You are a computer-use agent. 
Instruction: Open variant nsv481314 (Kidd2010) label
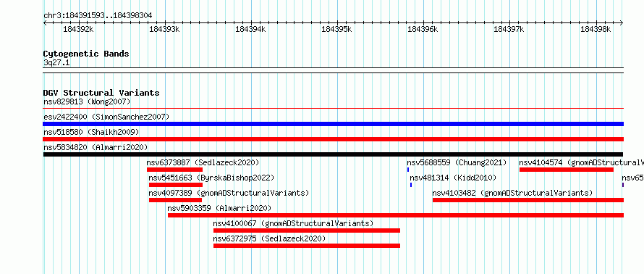pos(453,178)
